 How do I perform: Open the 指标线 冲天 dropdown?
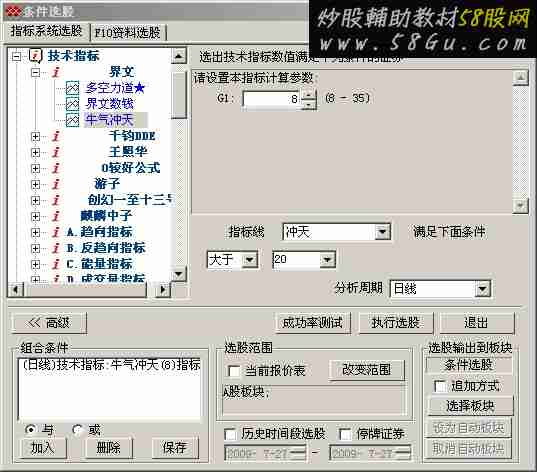click(x=382, y=232)
